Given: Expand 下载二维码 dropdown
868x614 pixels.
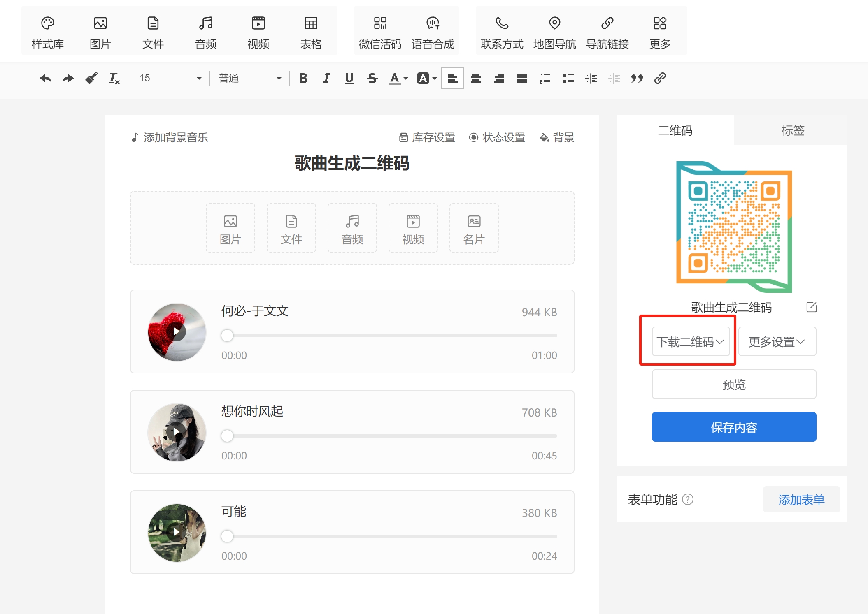Looking at the screenshot, I should [691, 341].
